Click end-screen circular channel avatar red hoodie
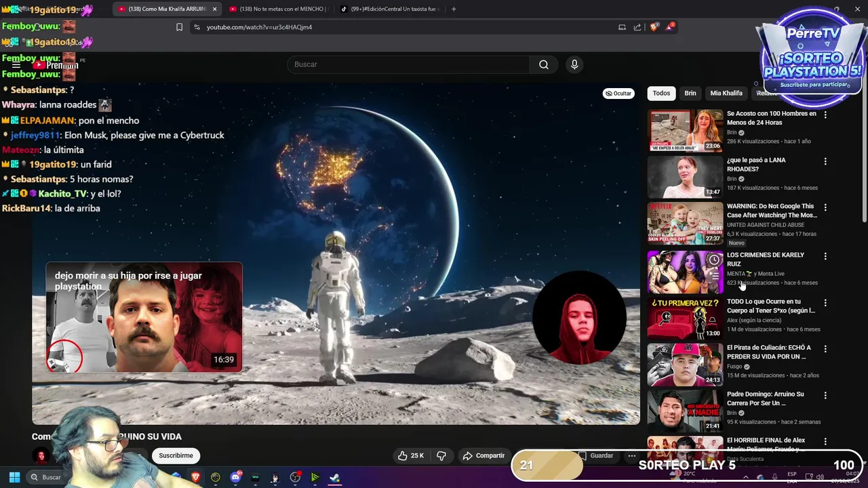The image size is (868, 488). pyautogui.click(x=579, y=317)
